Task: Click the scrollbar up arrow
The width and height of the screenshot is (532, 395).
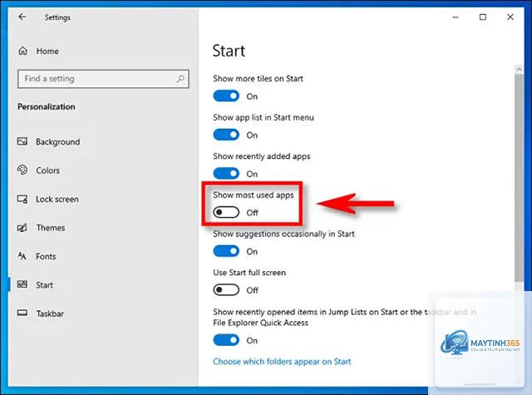Action: point(519,69)
